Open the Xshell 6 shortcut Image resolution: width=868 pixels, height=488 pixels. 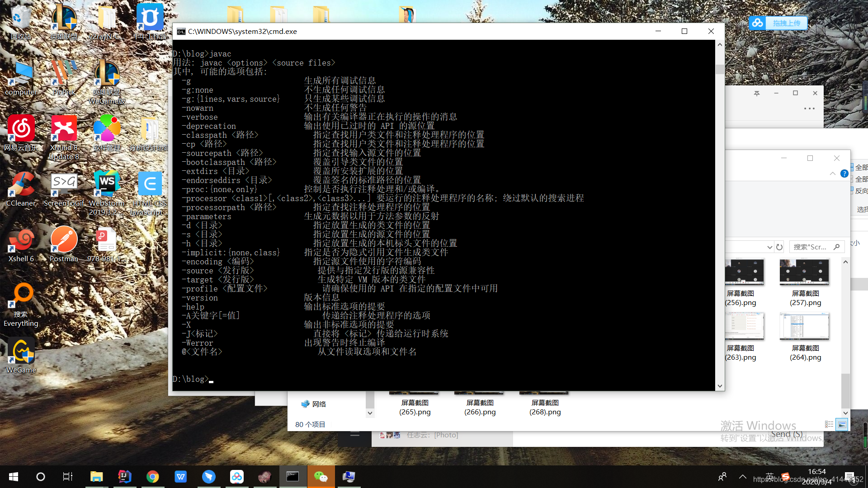tap(21, 240)
